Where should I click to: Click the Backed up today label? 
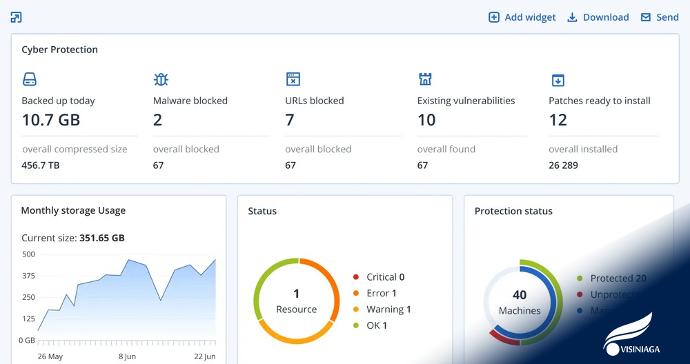click(58, 101)
